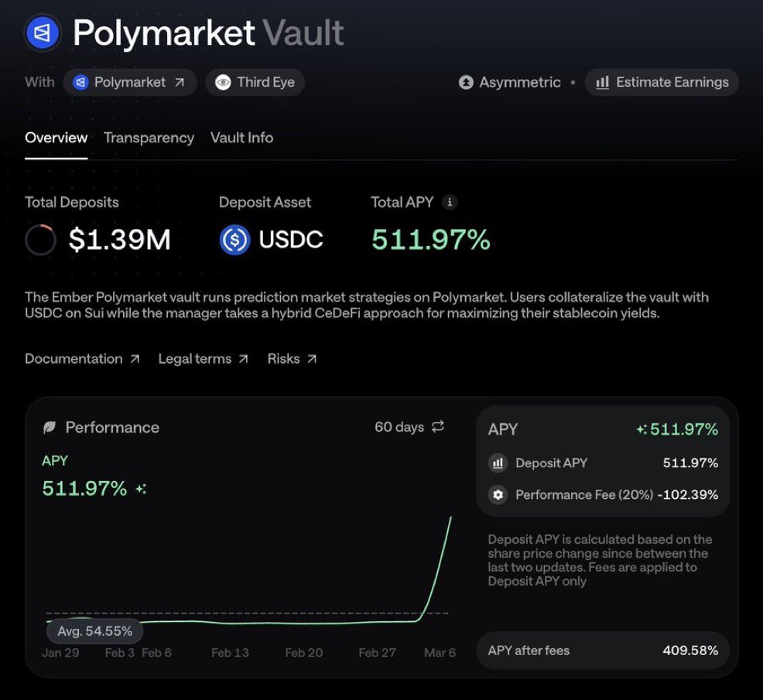
Task: Open the Vault Info tab
Action: [242, 138]
